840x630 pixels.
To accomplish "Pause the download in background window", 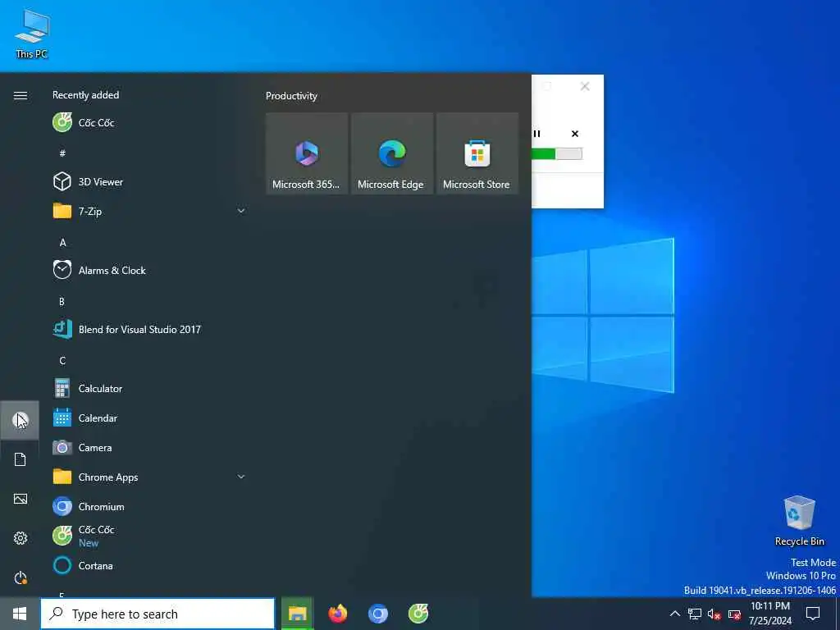I will coord(536,134).
